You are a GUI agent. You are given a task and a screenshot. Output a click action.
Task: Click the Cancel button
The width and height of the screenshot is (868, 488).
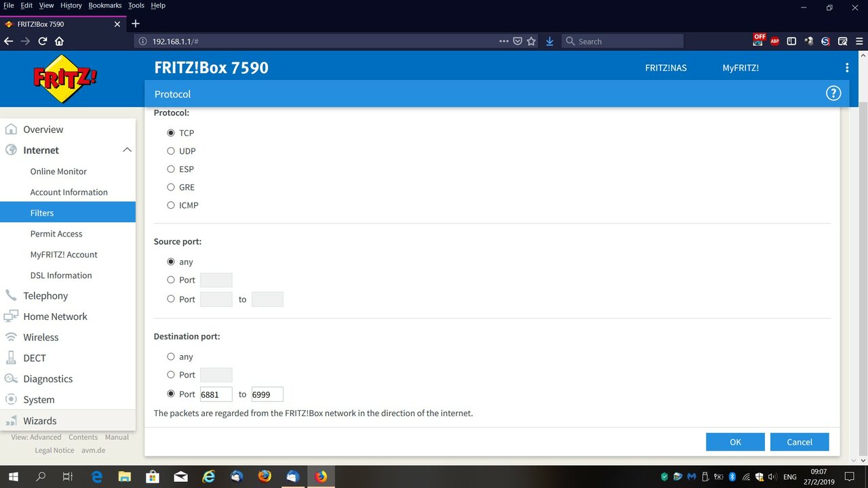[800, 442]
